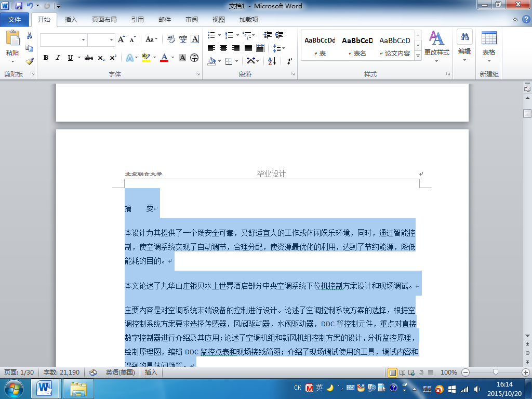Screen dimensions: 532x399
Task: Undo last action in quick access toolbar
Action: coord(30,6)
